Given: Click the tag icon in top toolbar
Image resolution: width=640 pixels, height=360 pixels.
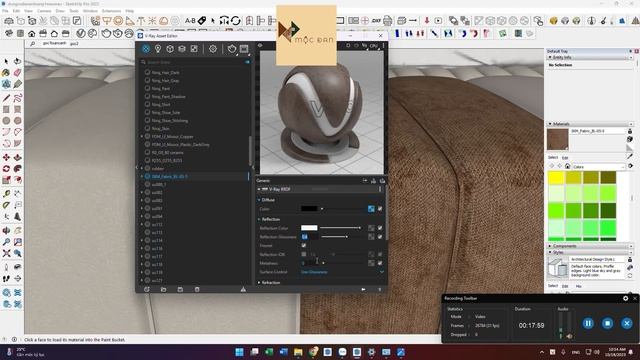Looking at the screenshot, I should click(202, 20).
